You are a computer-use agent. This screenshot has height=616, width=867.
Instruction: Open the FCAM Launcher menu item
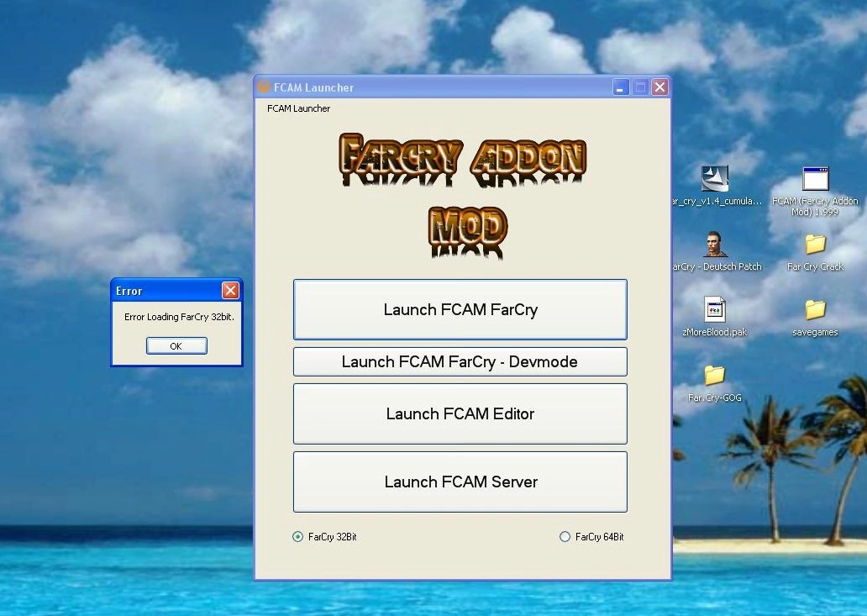click(x=298, y=108)
